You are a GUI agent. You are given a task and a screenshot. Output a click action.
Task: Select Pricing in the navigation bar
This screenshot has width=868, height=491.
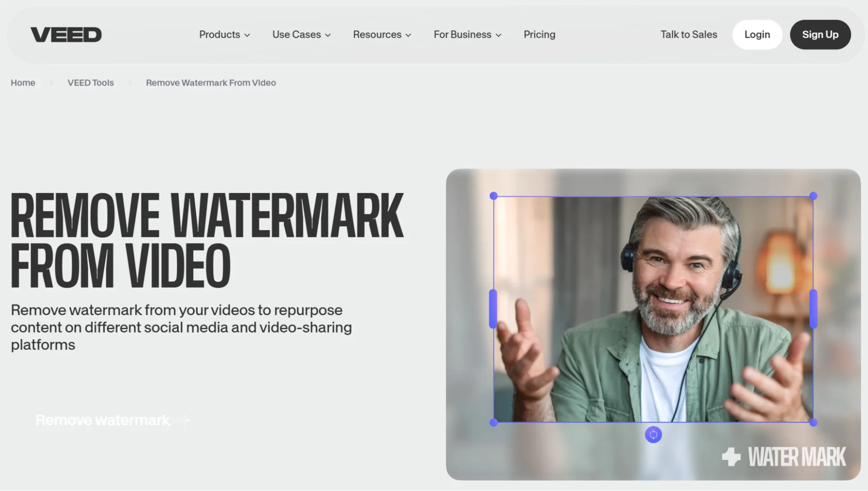[x=539, y=34]
